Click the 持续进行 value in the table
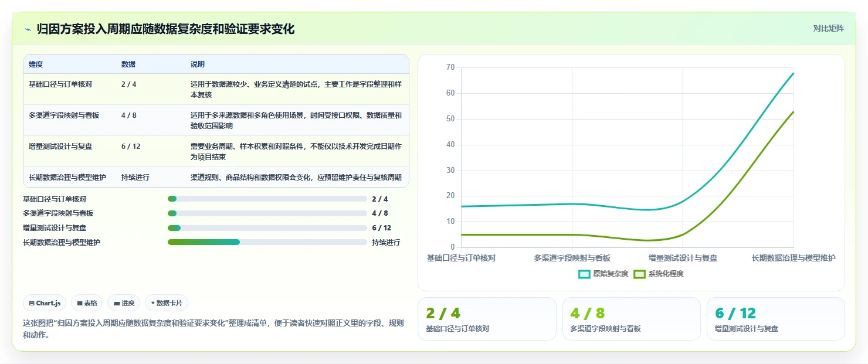The width and height of the screenshot is (868, 364). click(x=135, y=177)
